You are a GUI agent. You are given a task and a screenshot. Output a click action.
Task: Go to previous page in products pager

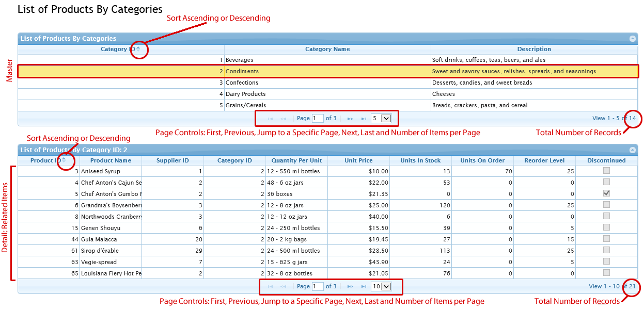[283, 287]
